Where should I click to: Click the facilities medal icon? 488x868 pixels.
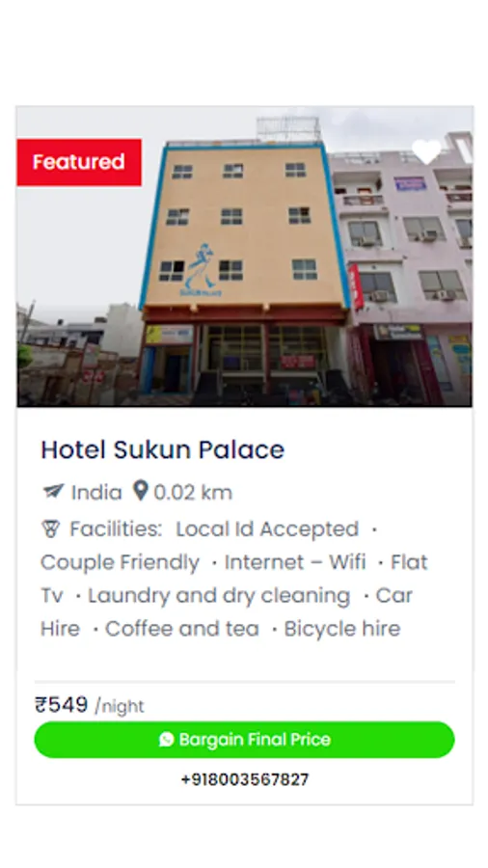click(50, 529)
